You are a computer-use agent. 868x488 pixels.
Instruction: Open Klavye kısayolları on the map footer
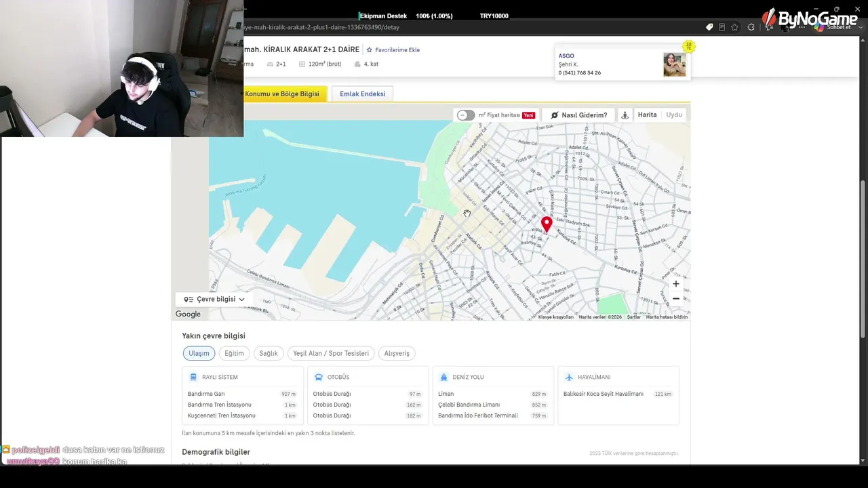tap(556, 317)
